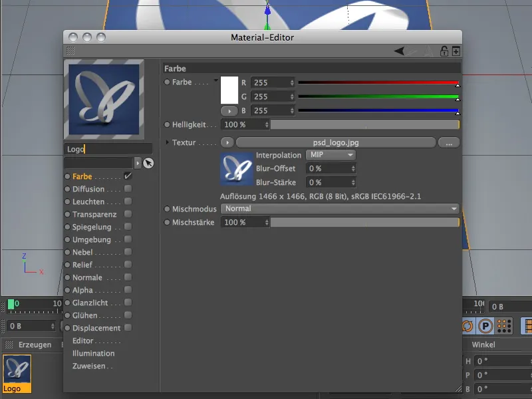Select the Logo material in material manager

point(17,373)
